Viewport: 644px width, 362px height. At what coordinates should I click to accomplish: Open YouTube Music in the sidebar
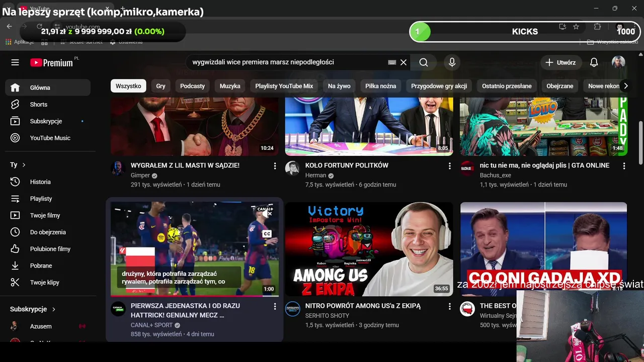point(48,138)
